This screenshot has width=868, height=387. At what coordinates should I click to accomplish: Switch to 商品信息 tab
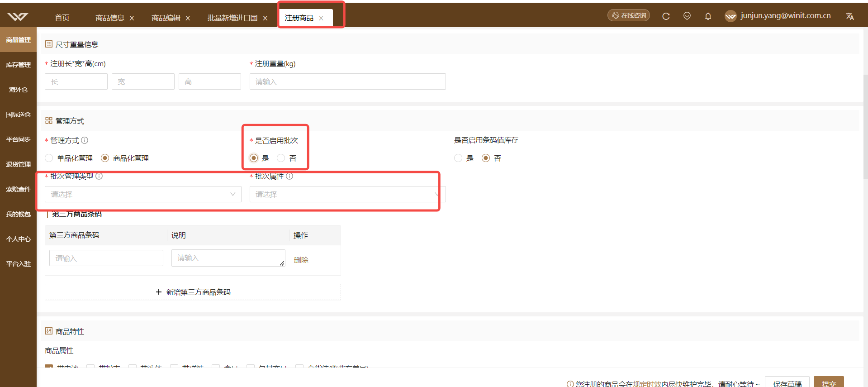pos(110,18)
